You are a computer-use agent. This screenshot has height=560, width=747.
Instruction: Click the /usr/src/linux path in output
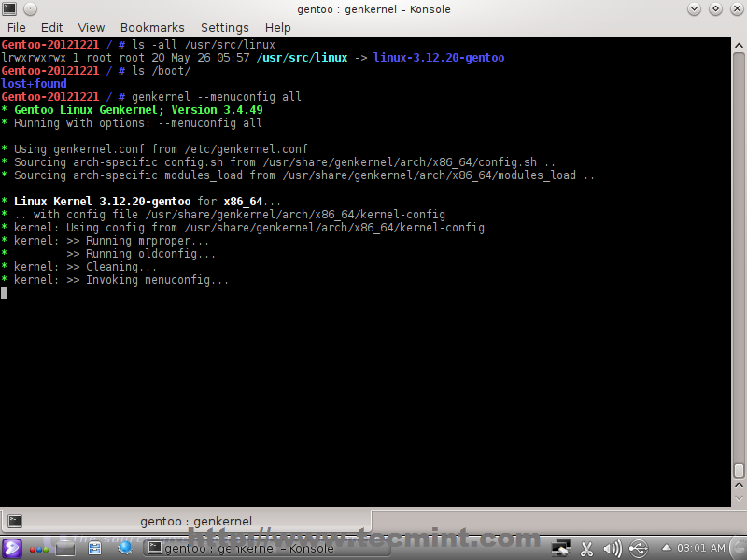tap(302, 58)
